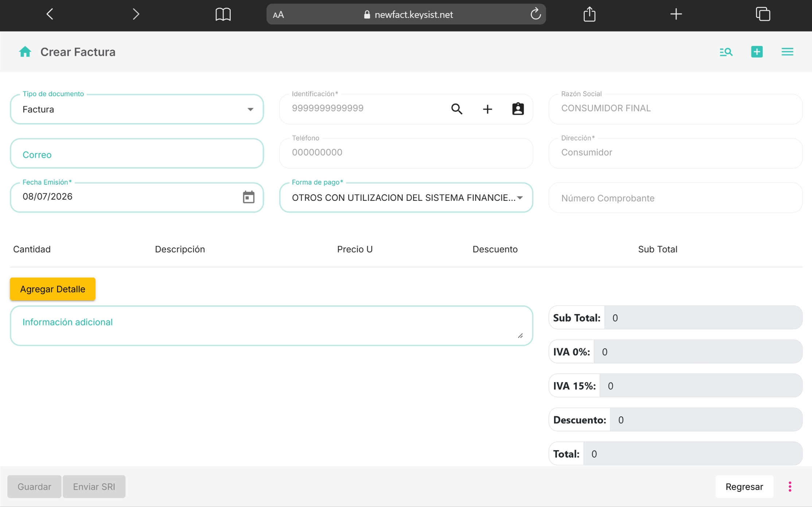This screenshot has width=812, height=507.
Task: Go to home via house icon
Action: [x=25, y=52]
